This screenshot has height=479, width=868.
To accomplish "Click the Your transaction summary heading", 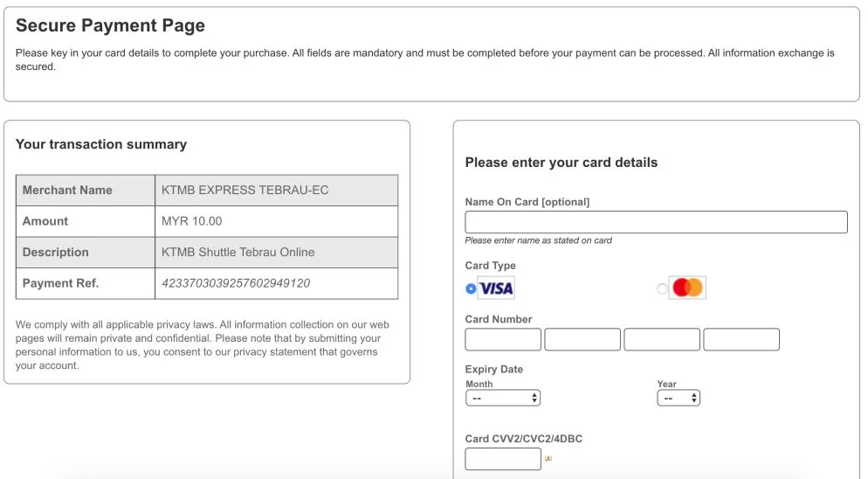I will [101, 144].
